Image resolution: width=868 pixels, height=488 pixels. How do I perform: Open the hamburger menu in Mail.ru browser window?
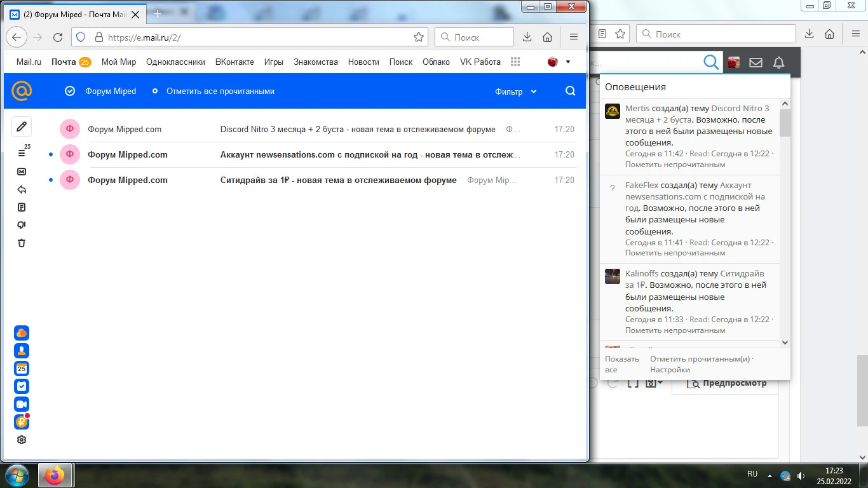coord(574,37)
